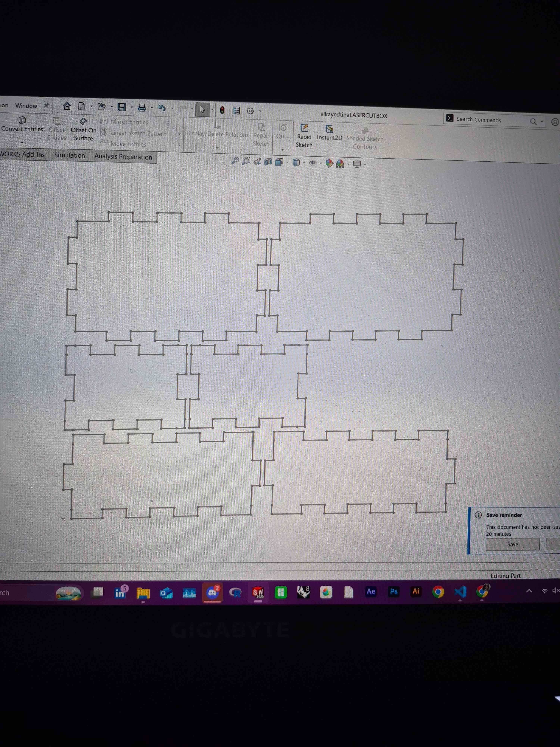Expand the Select cursor tool dropdown
This screenshot has height=747, width=560.
click(212, 110)
